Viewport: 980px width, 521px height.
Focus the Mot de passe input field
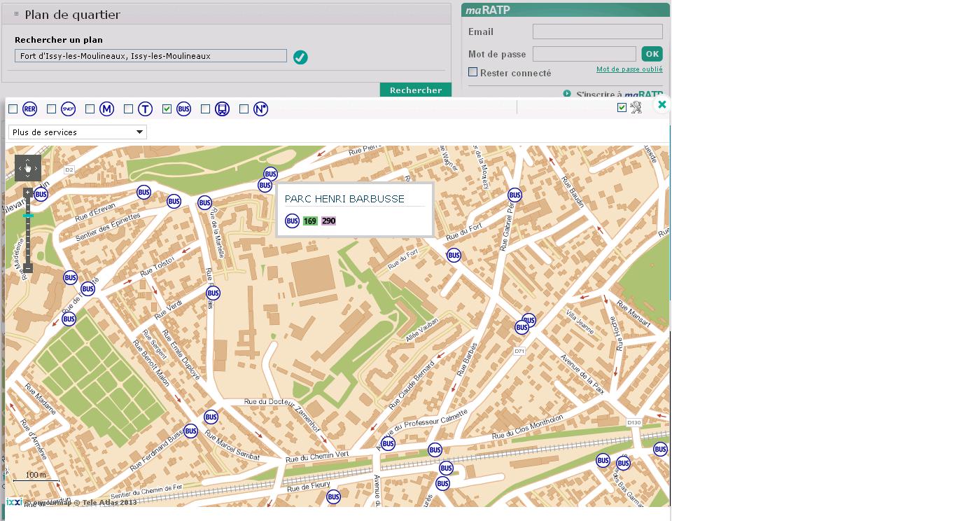coord(584,54)
